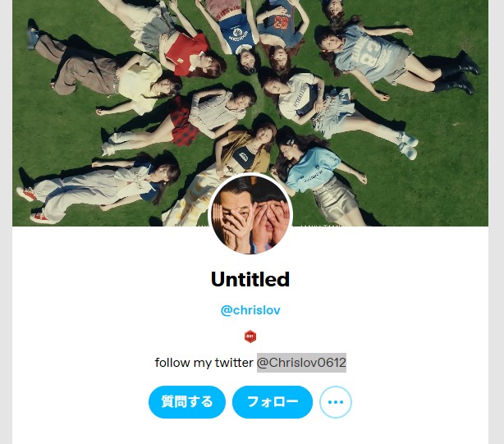Viewport: 504px width, 444px height.
Task: Click the numbered gray jersey in cover photo
Action: (369, 55)
